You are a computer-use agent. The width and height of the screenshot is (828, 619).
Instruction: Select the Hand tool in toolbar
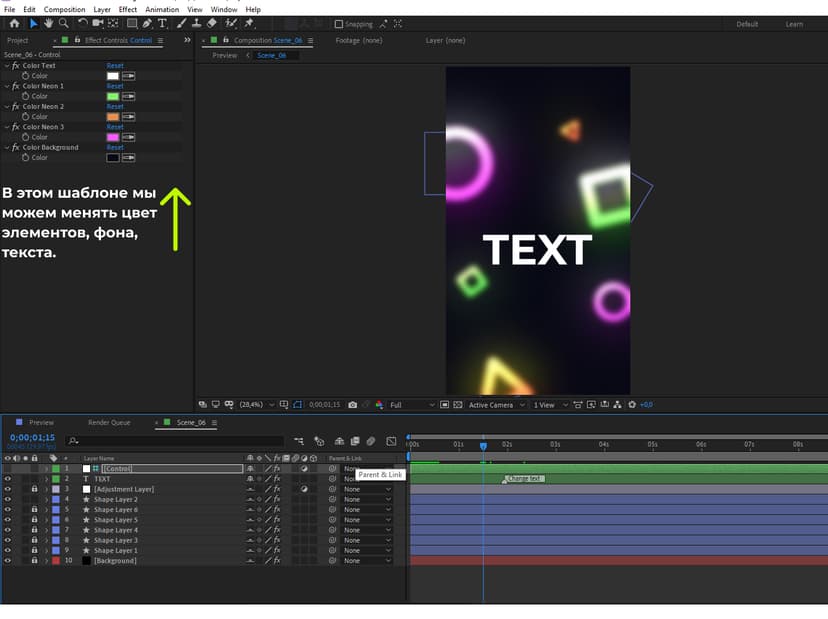[x=48, y=23]
